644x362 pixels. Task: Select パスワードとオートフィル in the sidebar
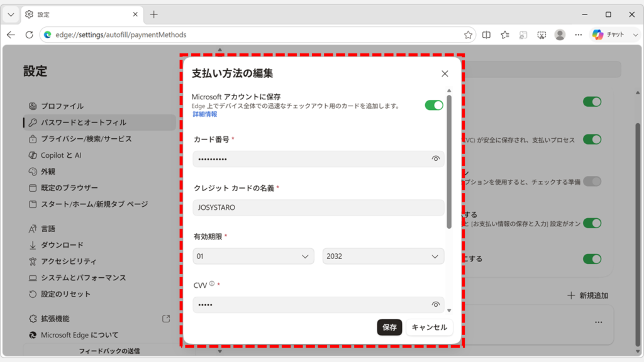coord(100,123)
